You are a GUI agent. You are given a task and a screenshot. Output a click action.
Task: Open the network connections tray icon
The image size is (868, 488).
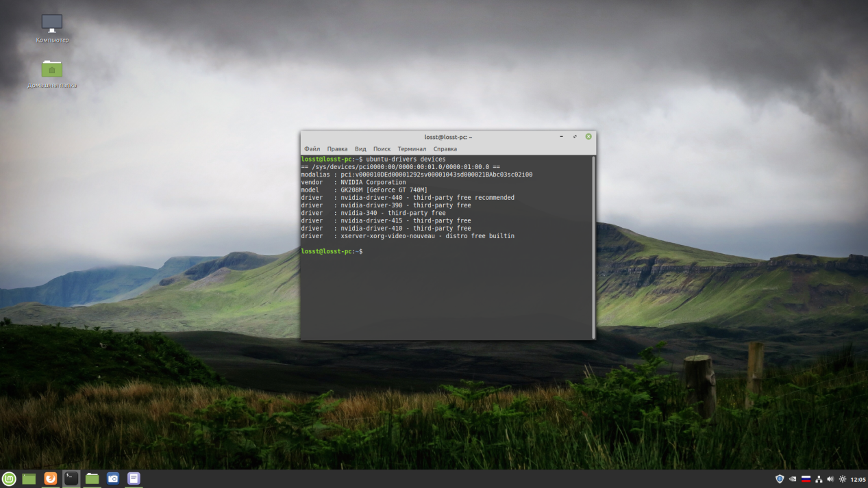[819, 479]
